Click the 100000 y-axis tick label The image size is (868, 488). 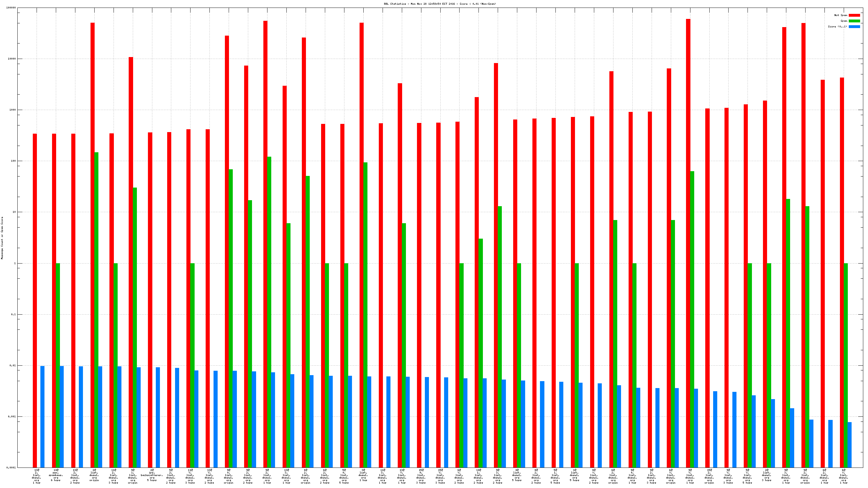11,8
